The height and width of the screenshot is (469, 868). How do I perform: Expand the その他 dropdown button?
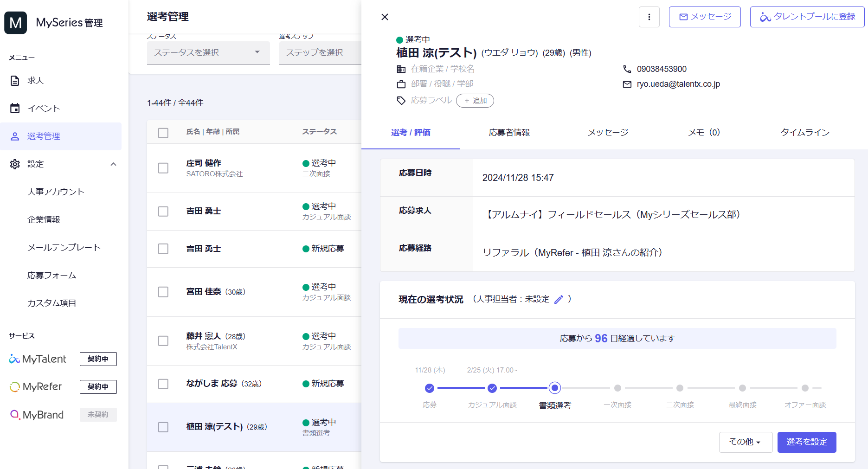[746, 442]
